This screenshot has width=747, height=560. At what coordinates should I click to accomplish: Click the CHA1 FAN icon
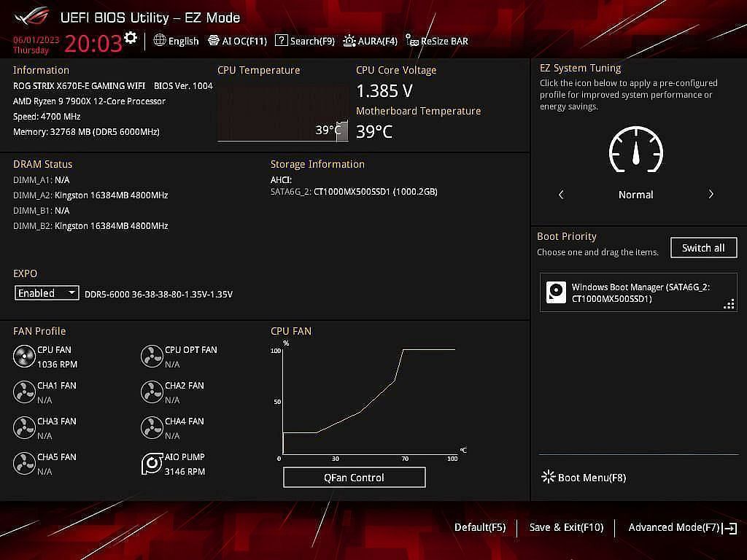[24, 392]
